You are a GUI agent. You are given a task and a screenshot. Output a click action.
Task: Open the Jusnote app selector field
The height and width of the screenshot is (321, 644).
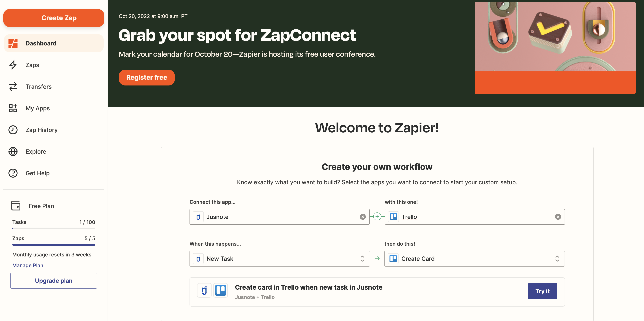pyautogui.click(x=280, y=217)
